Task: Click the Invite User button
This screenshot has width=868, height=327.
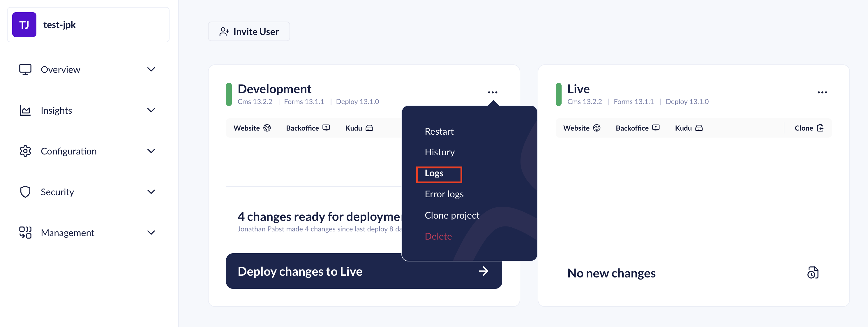Action: coord(249,32)
